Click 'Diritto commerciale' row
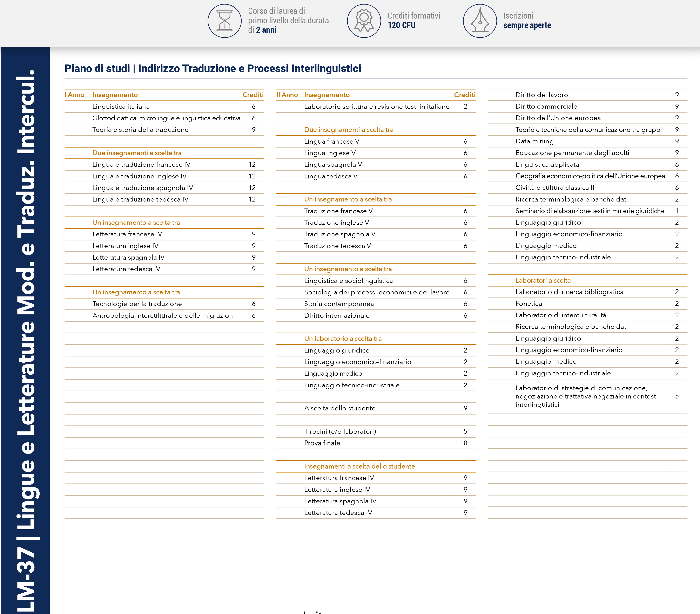700x614 pixels. tap(587, 107)
